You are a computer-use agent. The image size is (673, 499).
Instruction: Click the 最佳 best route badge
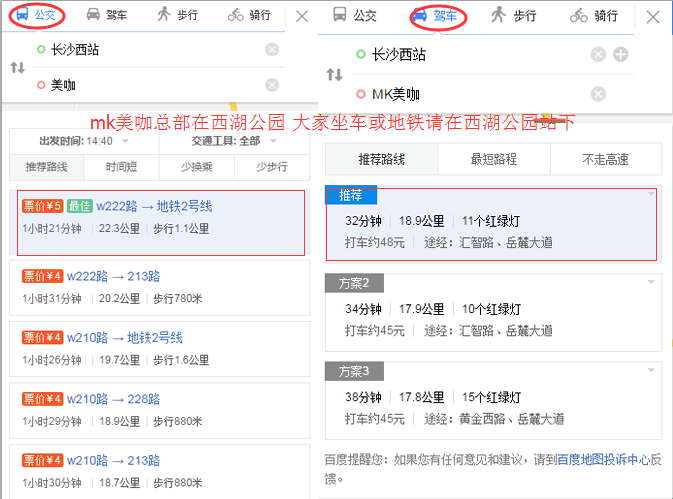click(x=80, y=206)
